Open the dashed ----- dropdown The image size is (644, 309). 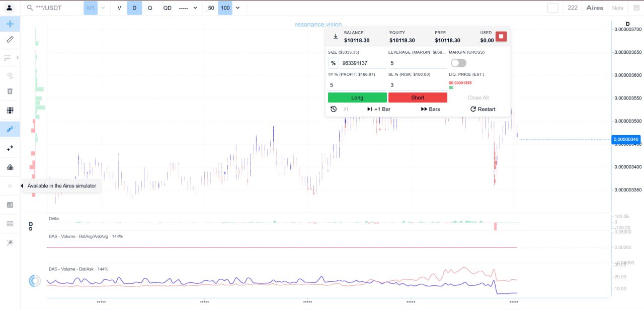[x=188, y=8]
